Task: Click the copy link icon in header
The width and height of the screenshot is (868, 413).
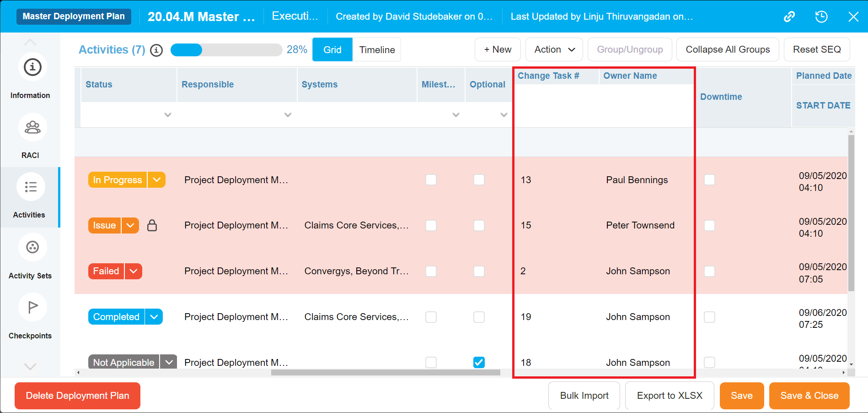Action: (789, 17)
